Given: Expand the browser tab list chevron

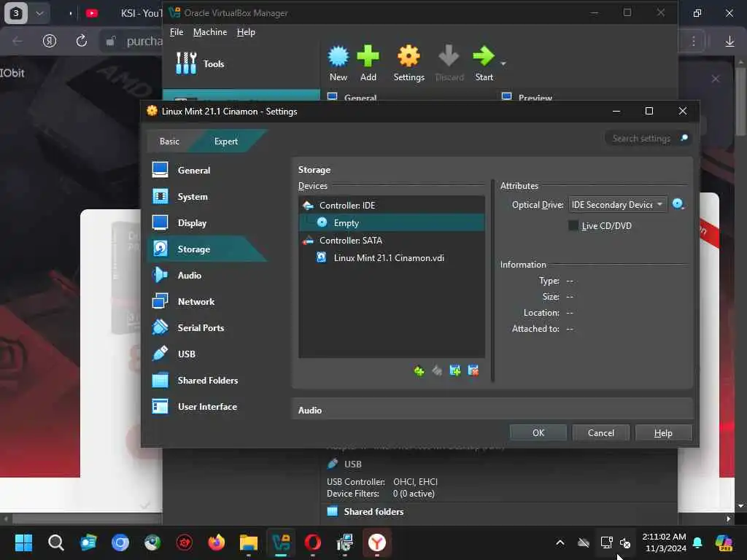Looking at the screenshot, I should (x=39, y=13).
